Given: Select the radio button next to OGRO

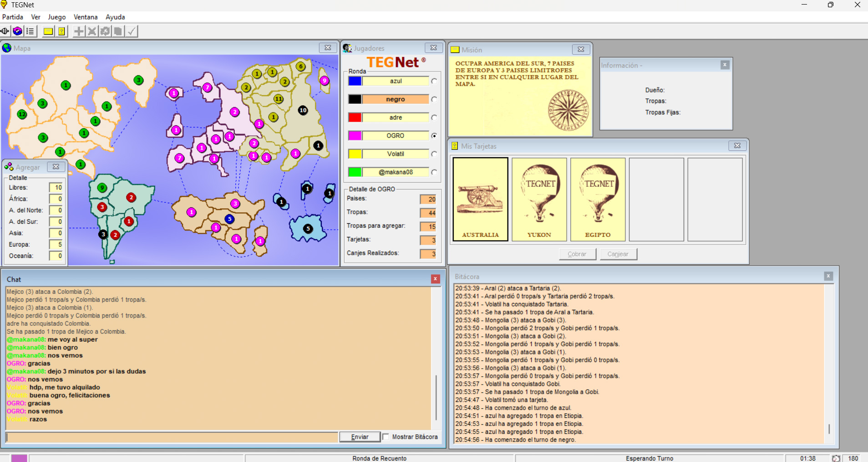Looking at the screenshot, I should click(434, 136).
